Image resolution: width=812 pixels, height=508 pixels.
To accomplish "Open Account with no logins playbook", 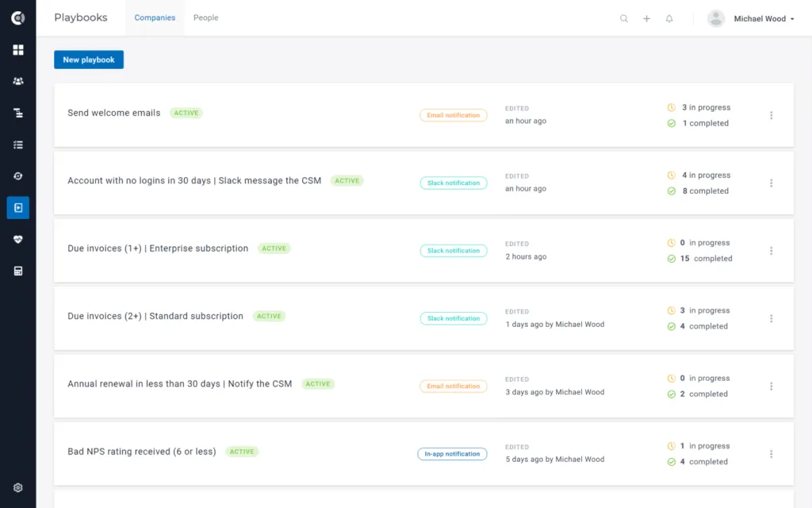I will click(194, 181).
